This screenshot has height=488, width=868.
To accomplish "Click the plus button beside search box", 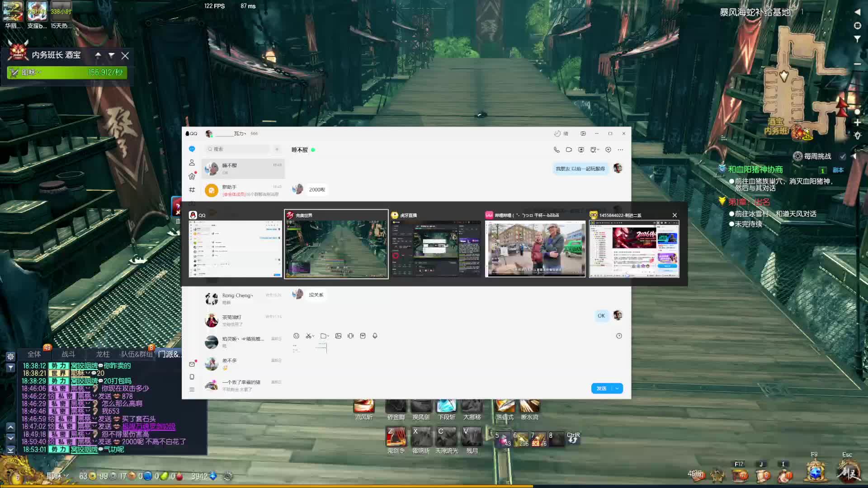I will [277, 149].
